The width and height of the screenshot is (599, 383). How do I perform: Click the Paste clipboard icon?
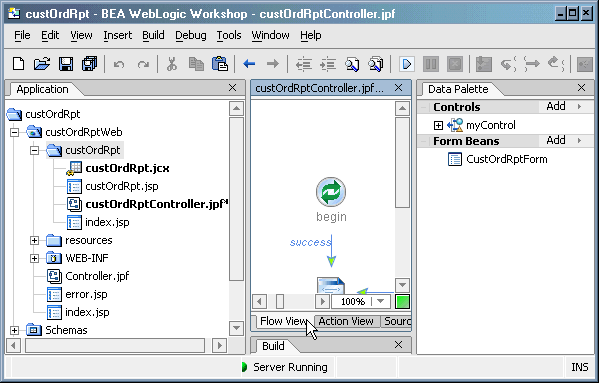[220, 64]
